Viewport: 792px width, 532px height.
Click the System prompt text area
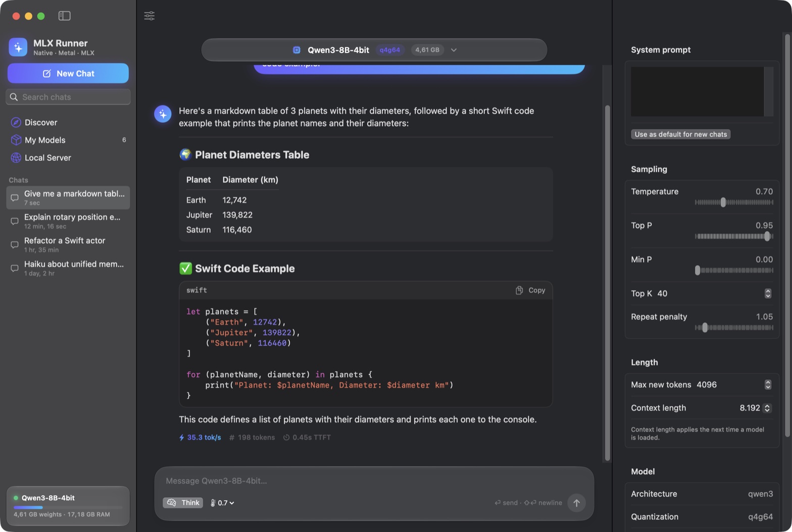click(x=697, y=91)
